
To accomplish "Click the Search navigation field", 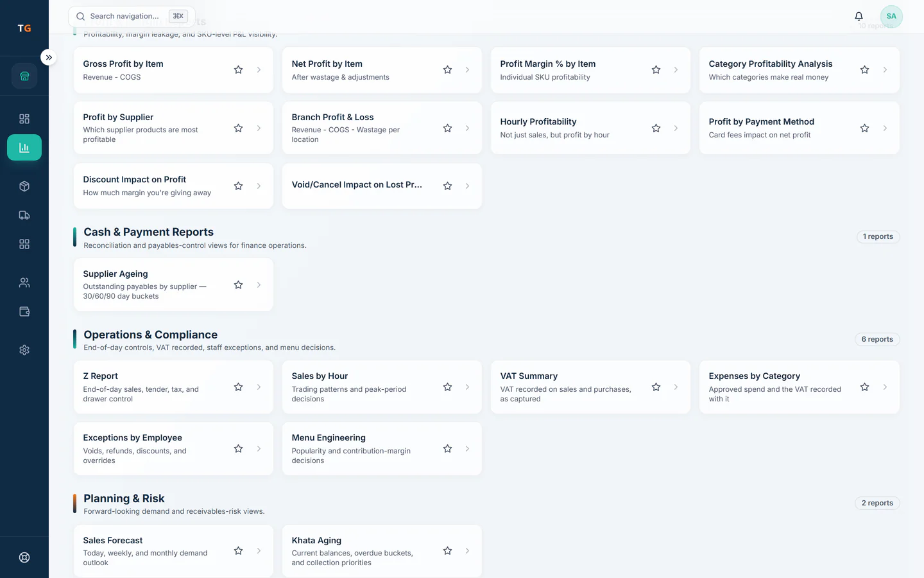I will [x=132, y=16].
